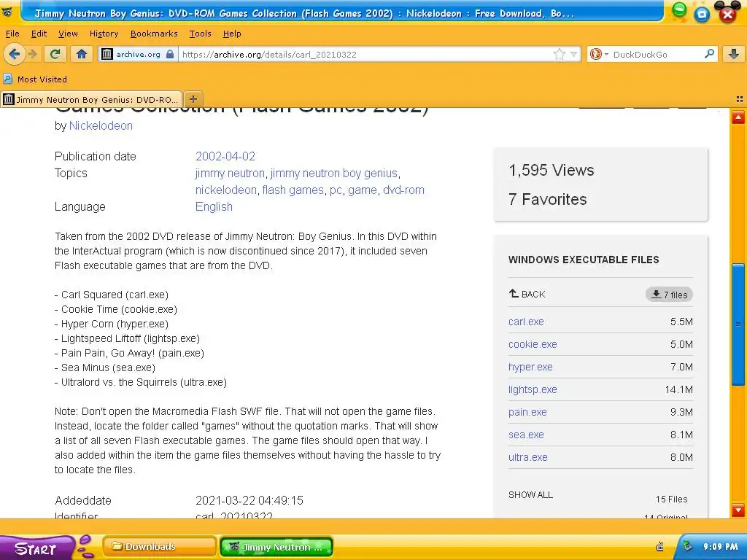Go to the Home page icon
This screenshot has width=747, height=560.
coord(82,54)
